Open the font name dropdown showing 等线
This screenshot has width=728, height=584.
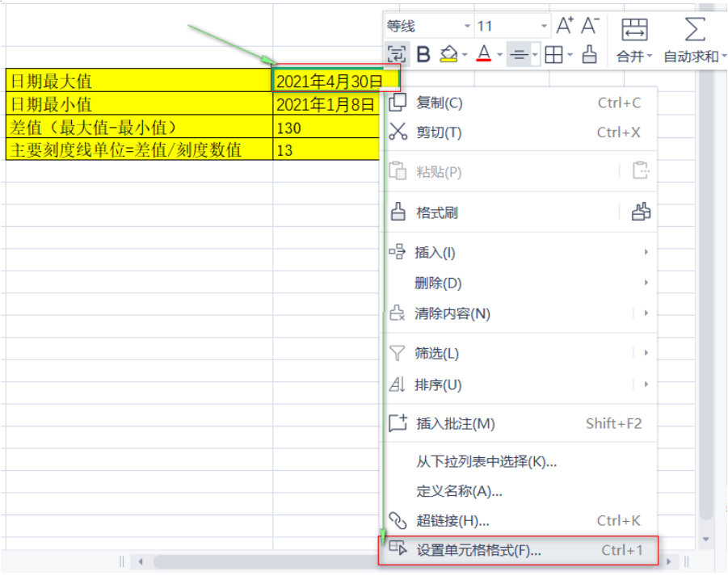[x=427, y=26]
